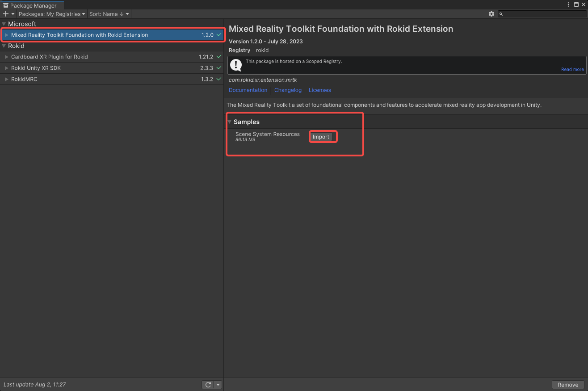Maximize the Package Manager window
Image resolution: width=588 pixels, height=391 pixels.
(576, 4)
